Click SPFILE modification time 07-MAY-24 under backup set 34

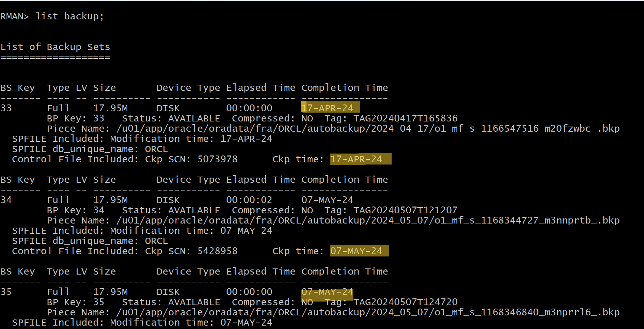coord(247,231)
